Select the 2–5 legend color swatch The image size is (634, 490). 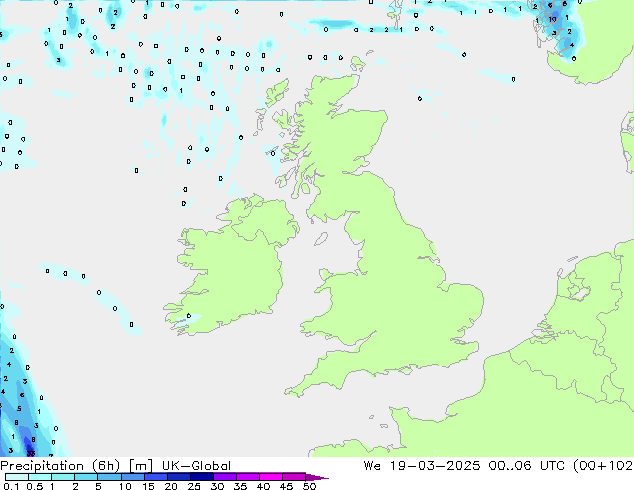pos(86,477)
